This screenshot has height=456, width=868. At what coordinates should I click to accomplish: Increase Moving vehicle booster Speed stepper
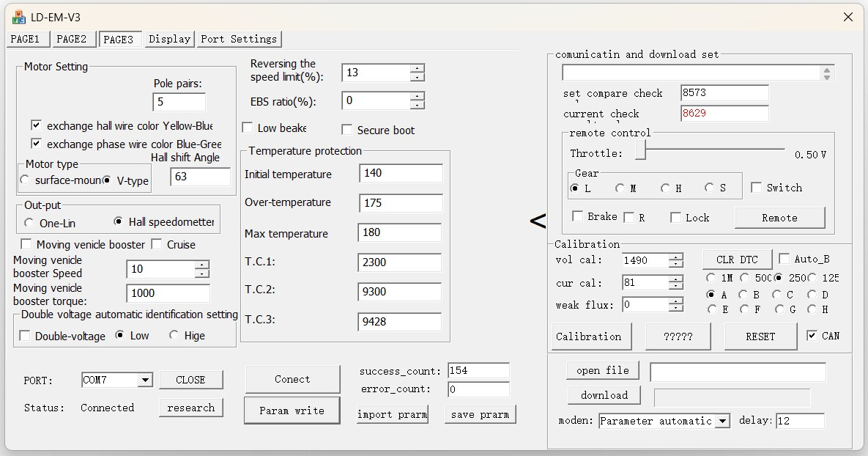click(x=202, y=265)
